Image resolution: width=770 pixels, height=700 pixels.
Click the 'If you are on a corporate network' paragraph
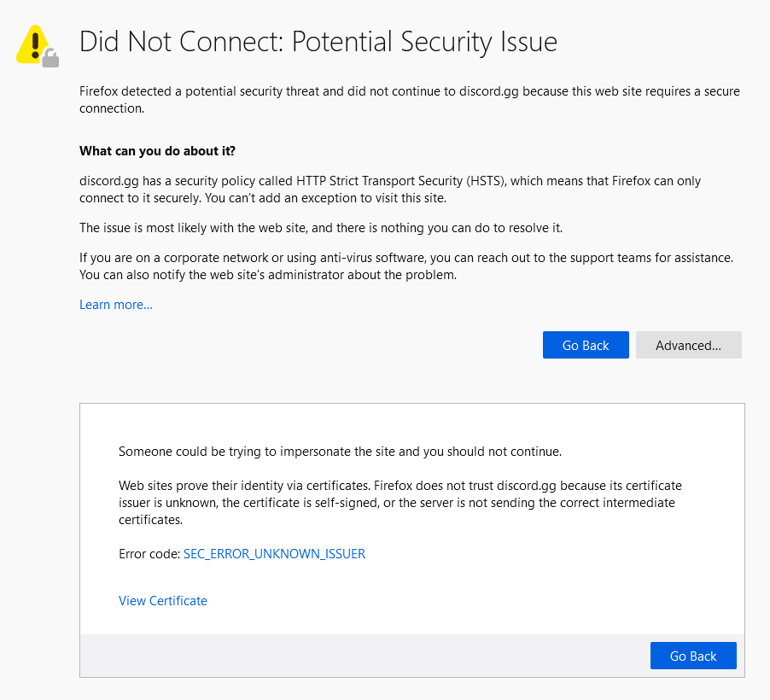click(406, 266)
